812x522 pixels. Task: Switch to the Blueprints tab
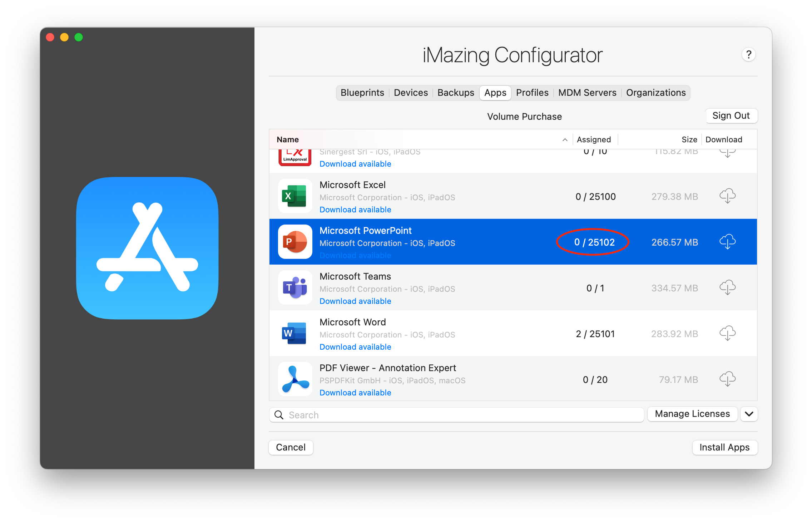coord(362,93)
